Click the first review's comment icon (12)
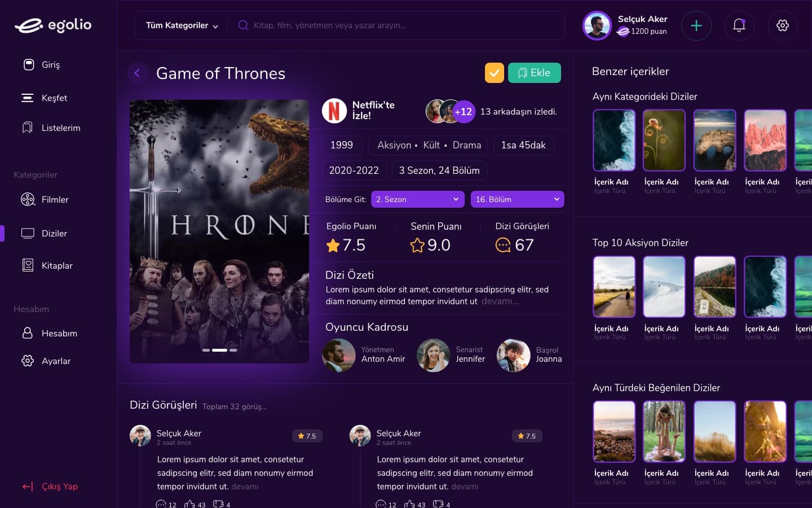Image resolution: width=812 pixels, height=508 pixels. 161,505
